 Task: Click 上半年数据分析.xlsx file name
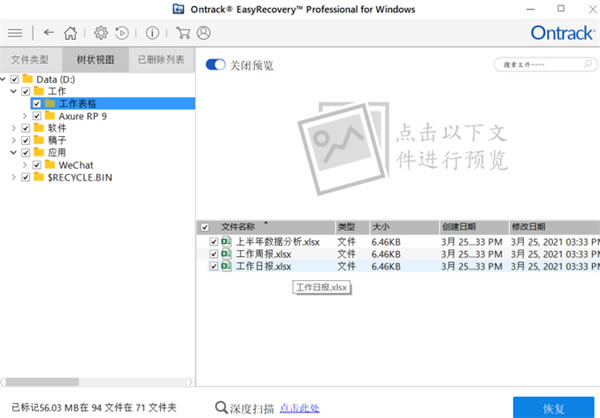(x=277, y=242)
